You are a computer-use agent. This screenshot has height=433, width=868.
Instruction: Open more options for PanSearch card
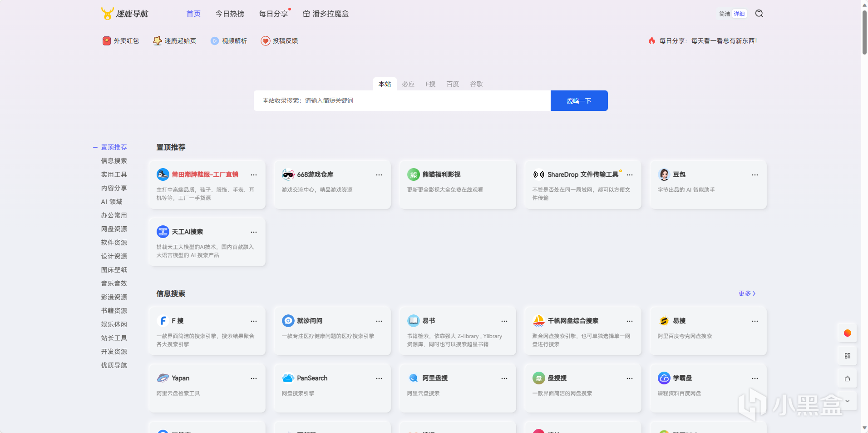(x=379, y=378)
